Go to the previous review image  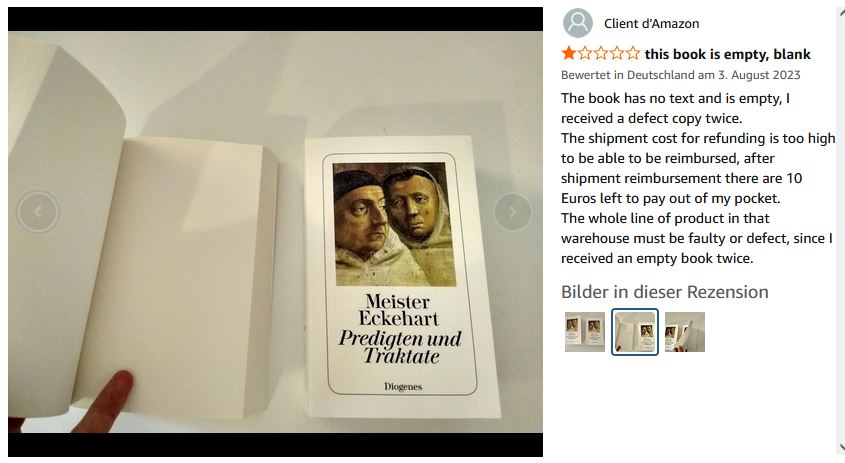[x=38, y=211]
